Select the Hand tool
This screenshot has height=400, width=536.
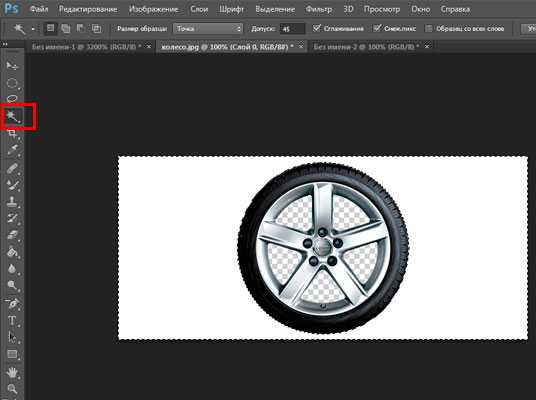point(12,372)
